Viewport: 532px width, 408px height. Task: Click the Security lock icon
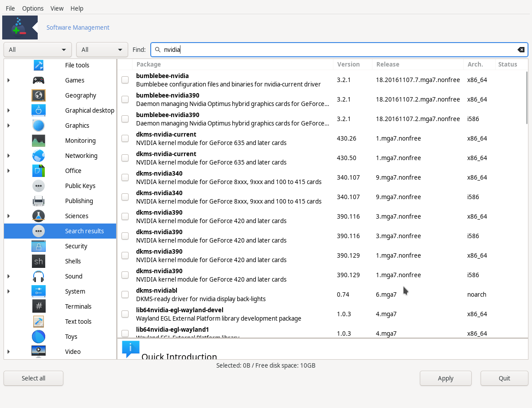39,246
